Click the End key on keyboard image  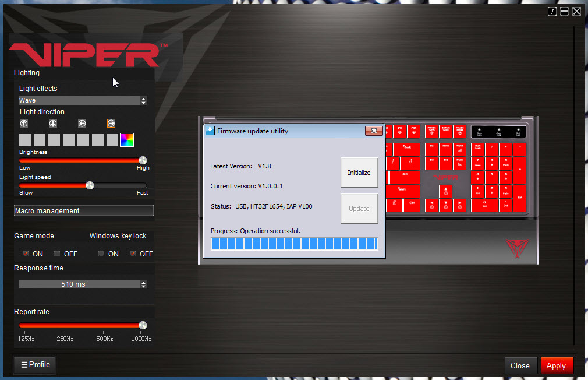[x=445, y=163]
